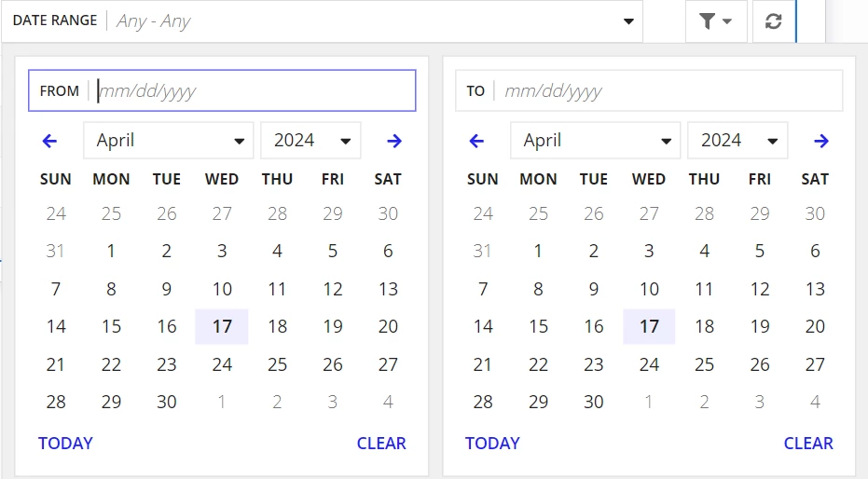Go to previous month in FROM calendar
The height and width of the screenshot is (479, 868).
49,141
